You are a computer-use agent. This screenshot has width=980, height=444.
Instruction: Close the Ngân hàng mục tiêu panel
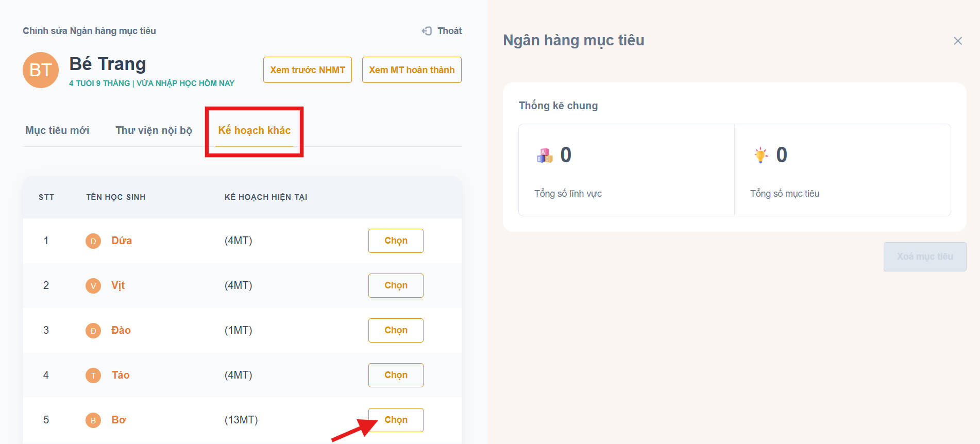tap(957, 41)
